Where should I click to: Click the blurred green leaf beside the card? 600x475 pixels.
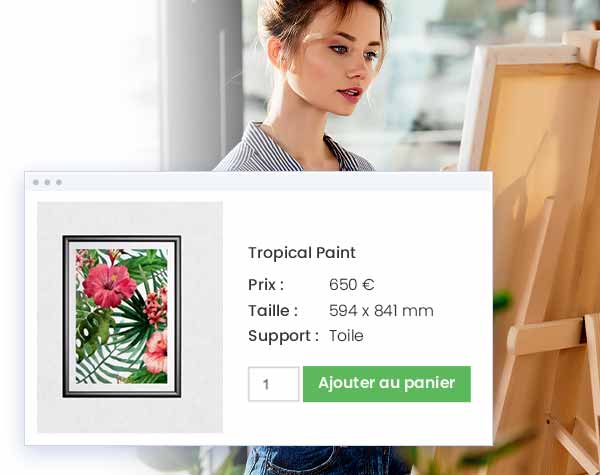coord(502,302)
